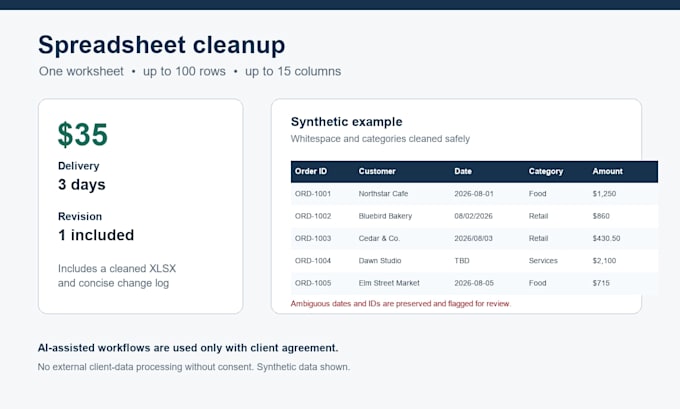Click 'No external client-data processing' disclaimer
Screen dimensions: 680x409
coord(193,367)
